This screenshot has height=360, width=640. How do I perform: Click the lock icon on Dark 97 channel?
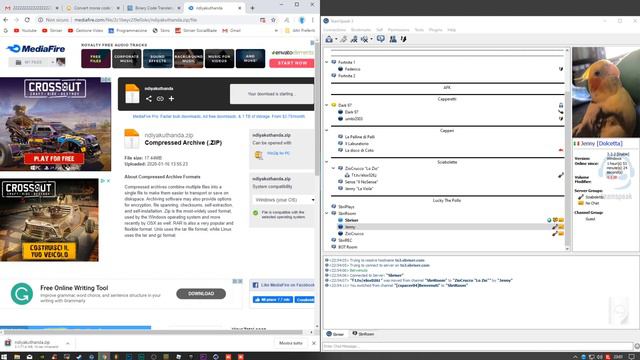pos(561,105)
